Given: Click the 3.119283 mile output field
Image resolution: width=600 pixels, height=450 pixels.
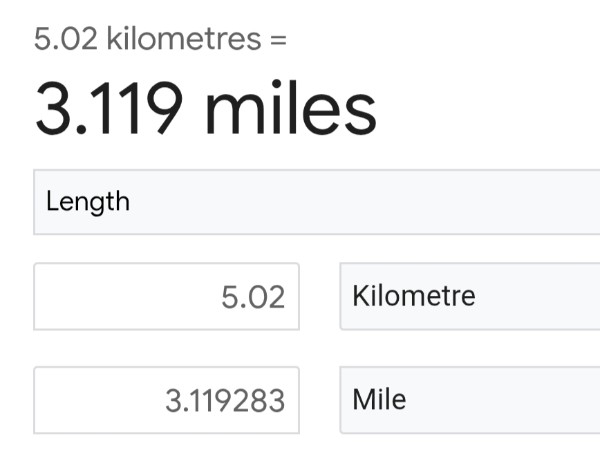Looking at the screenshot, I should 166,400.
